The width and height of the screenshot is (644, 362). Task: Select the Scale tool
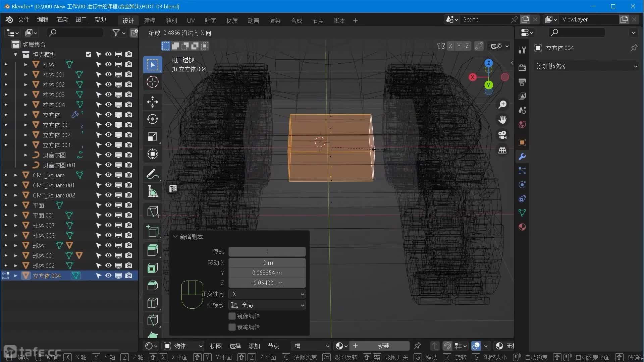pyautogui.click(x=153, y=136)
